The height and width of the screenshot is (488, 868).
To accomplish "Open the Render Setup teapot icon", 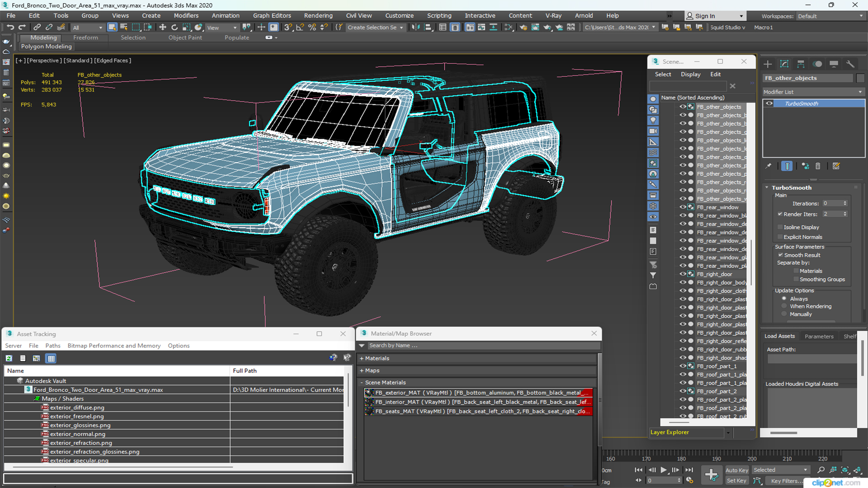I will (x=523, y=27).
